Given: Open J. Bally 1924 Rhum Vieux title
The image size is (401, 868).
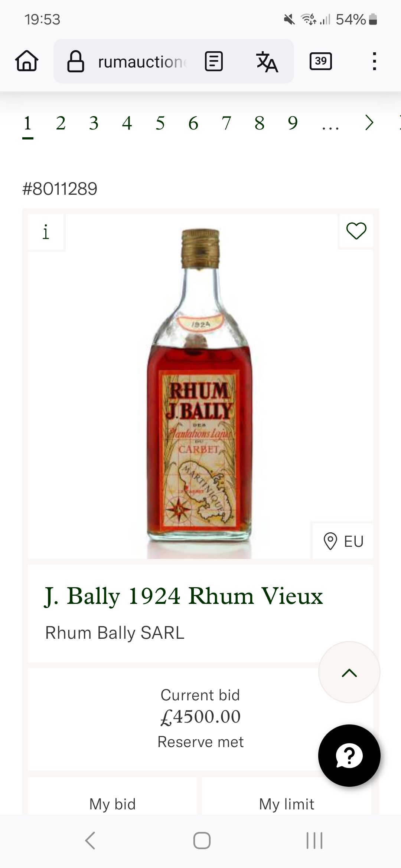Looking at the screenshot, I should point(184,596).
